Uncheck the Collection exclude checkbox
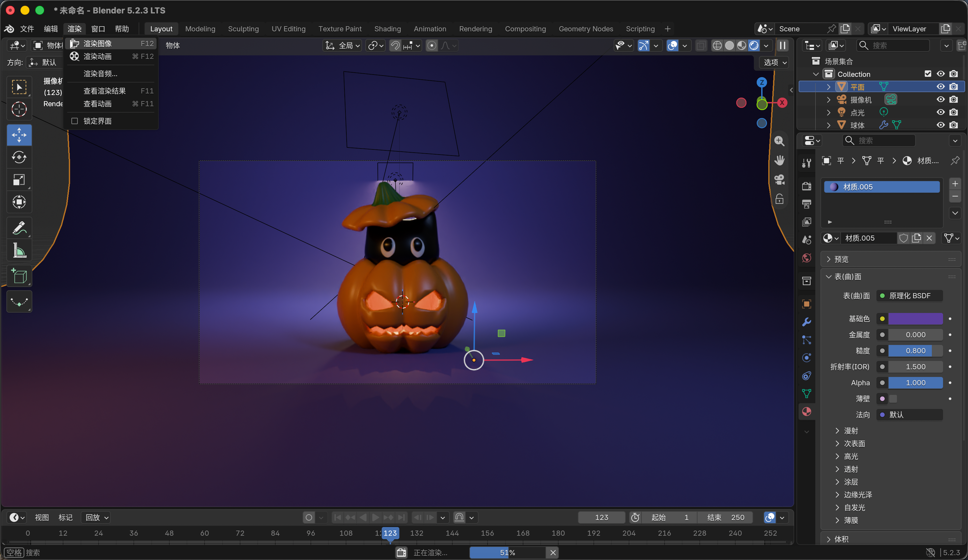The width and height of the screenshot is (968, 560). coord(928,74)
